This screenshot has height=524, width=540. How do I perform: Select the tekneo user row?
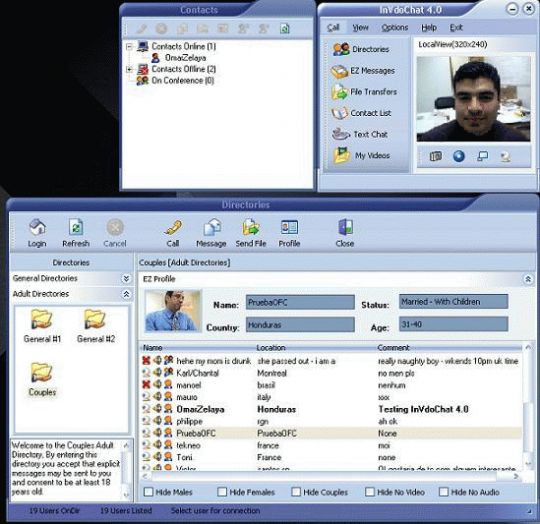pyautogui.click(x=331, y=446)
